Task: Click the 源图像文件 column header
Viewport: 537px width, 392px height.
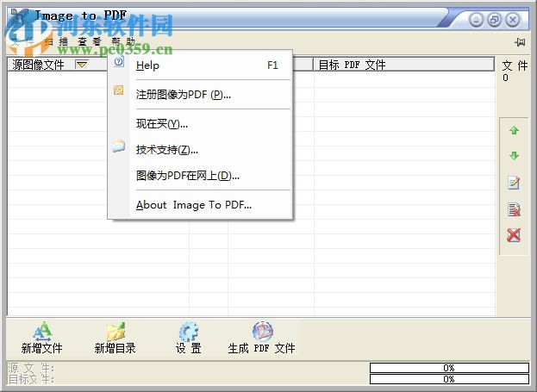Action: (58, 65)
